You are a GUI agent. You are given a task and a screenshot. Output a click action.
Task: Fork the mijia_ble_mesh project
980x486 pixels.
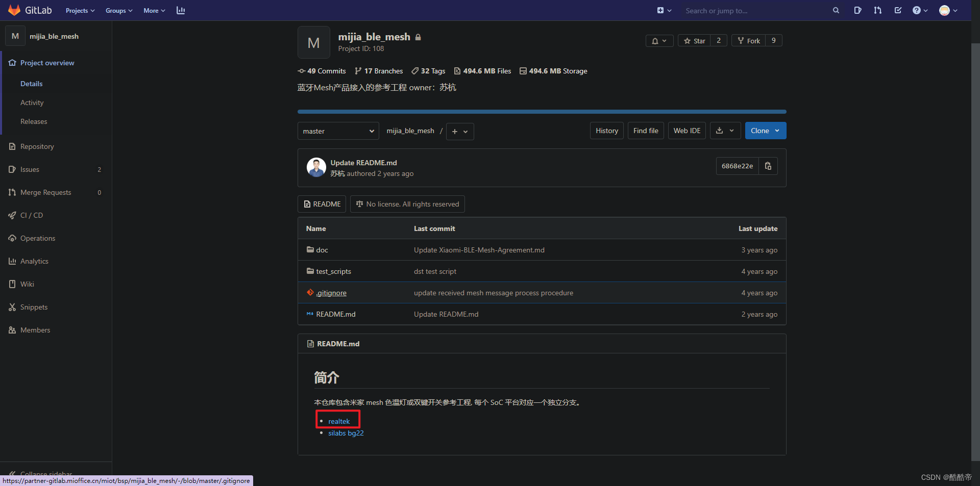[x=749, y=41]
